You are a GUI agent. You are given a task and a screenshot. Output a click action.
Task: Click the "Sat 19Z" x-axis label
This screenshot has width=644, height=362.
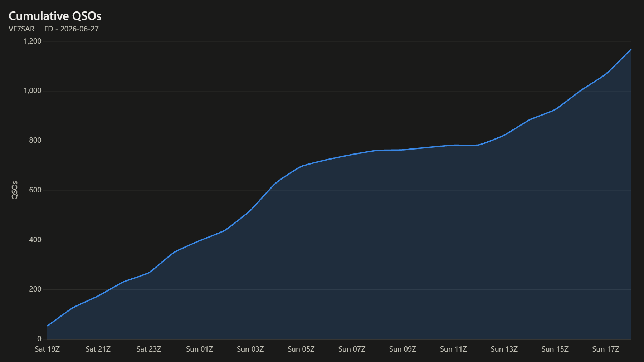coord(47,349)
